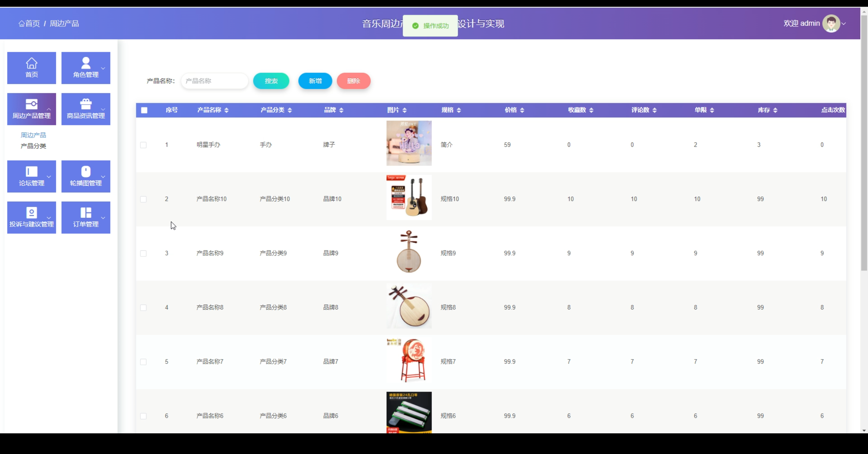Focus the 产品名称 search input field
The width and height of the screenshot is (868, 454).
pos(215,81)
